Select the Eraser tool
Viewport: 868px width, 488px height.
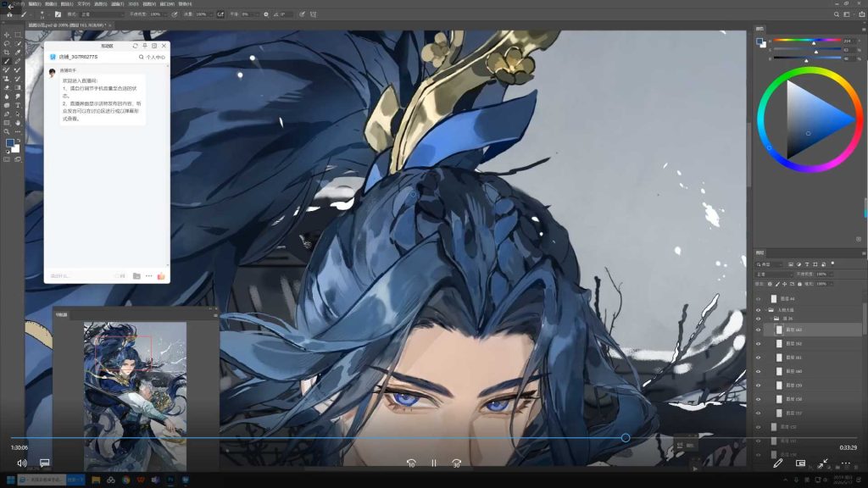click(x=7, y=88)
